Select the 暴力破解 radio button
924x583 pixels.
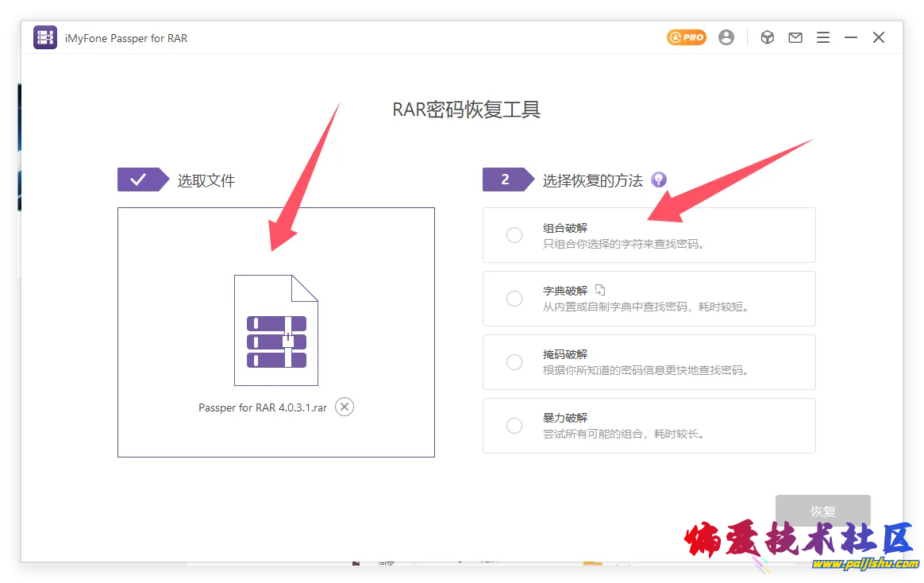514,426
